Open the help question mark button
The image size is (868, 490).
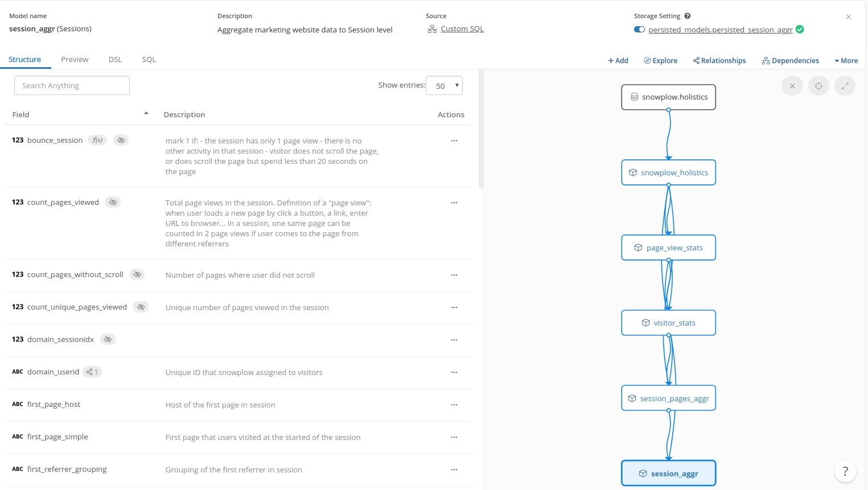click(x=845, y=471)
